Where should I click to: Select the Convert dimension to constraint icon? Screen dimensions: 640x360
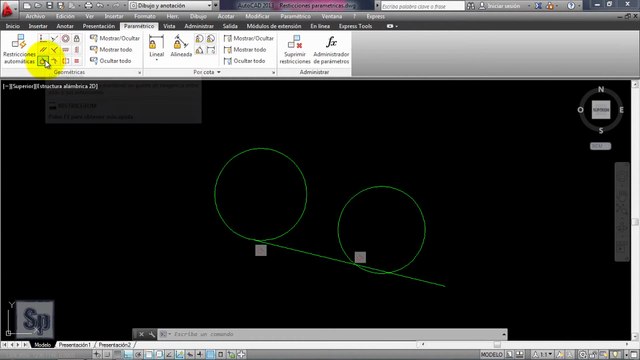211,50
